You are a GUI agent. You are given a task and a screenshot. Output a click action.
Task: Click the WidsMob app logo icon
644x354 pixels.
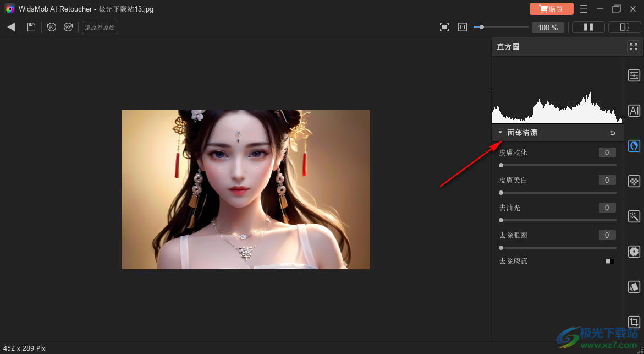(10, 9)
